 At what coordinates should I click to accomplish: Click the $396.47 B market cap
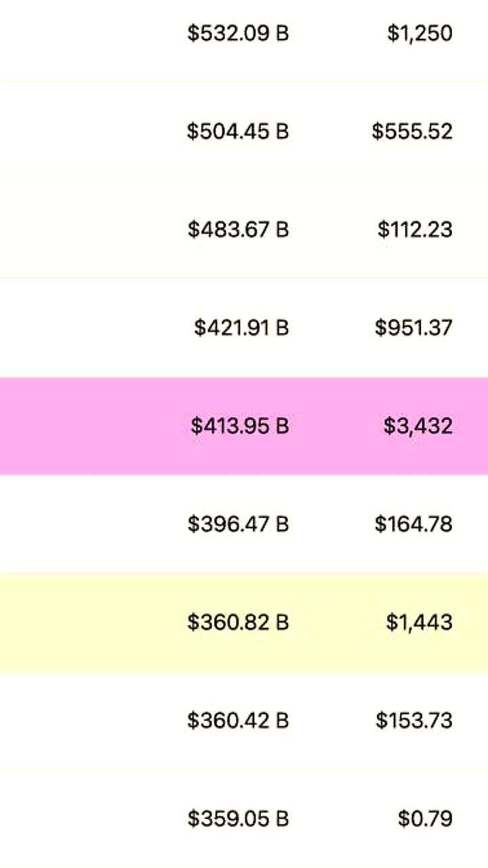point(239,524)
